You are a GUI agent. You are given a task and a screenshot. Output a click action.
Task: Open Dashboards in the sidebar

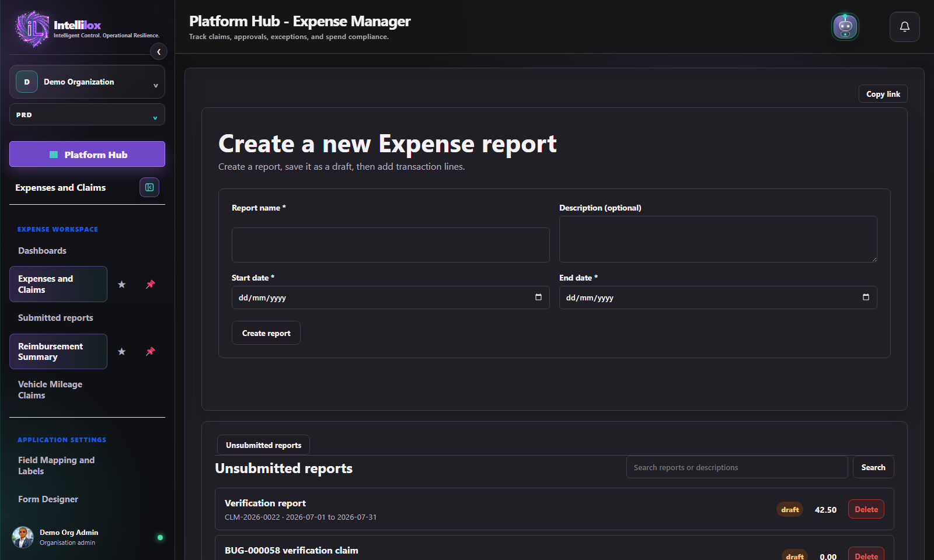click(42, 251)
